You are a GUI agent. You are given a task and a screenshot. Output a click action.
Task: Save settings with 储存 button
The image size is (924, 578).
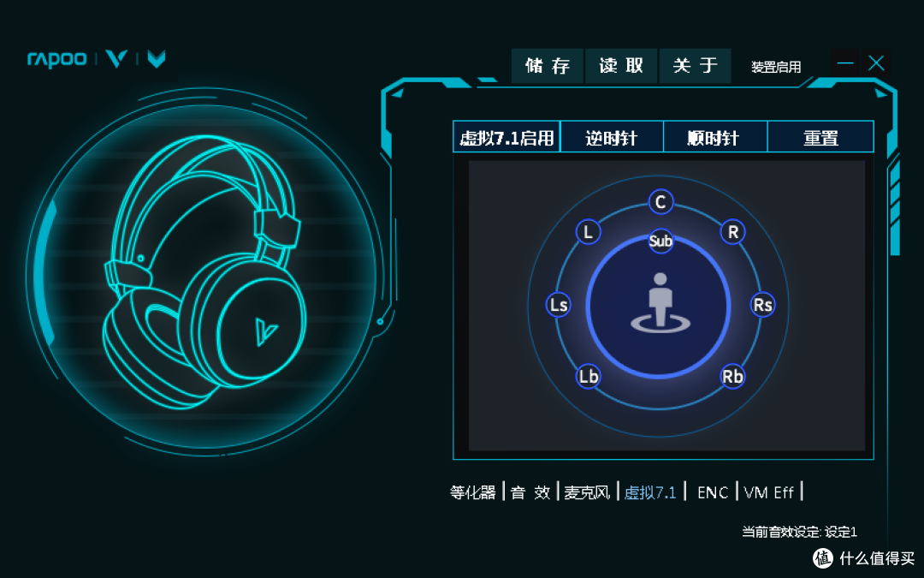[x=547, y=65]
